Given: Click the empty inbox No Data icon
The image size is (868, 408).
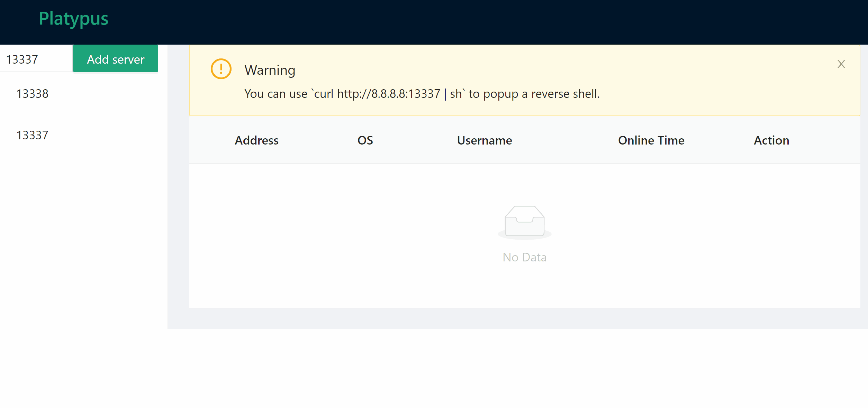Looking at the screenshot, I should [524, 222].
